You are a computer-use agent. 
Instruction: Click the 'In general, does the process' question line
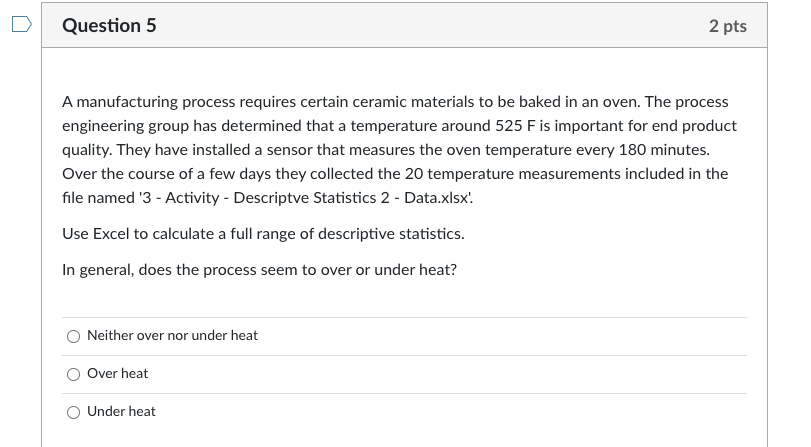259,270
